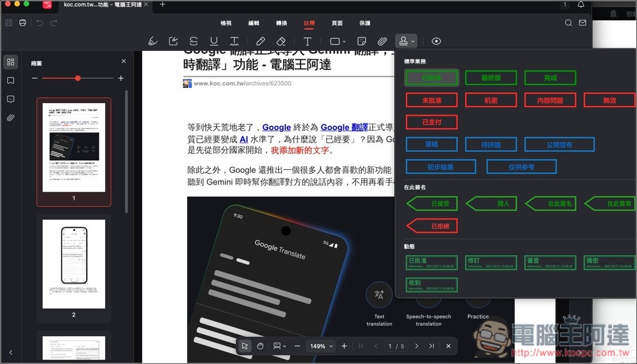Open a new tab with plus button
Image resolution: width=637 pixels, height=364 pixels.
[x=162, y=4]
